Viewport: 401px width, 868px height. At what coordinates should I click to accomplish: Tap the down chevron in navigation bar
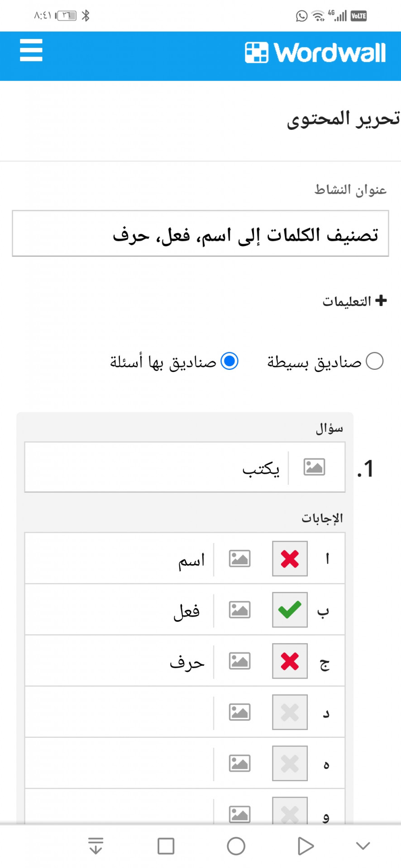363,846
